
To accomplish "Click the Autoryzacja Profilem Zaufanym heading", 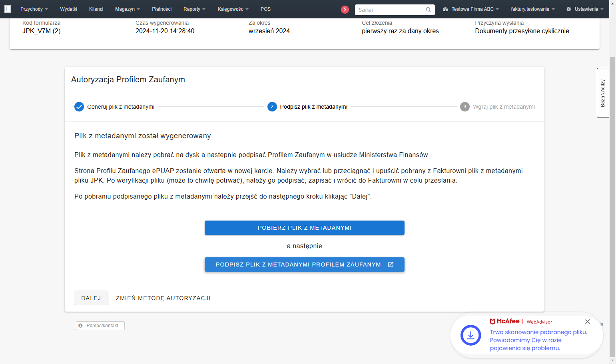I will click(128, 80).
